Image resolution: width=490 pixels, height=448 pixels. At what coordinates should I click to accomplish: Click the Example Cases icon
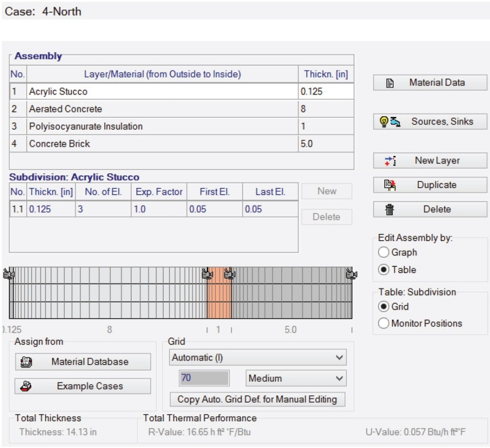coord(25,386)
